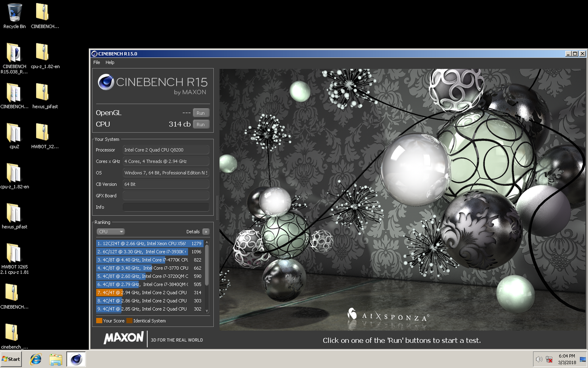Open Internet Explorer from the taskbar
The width and height of the screenshot is (588, 368).
pyautogui.click(x=36, y=359)
